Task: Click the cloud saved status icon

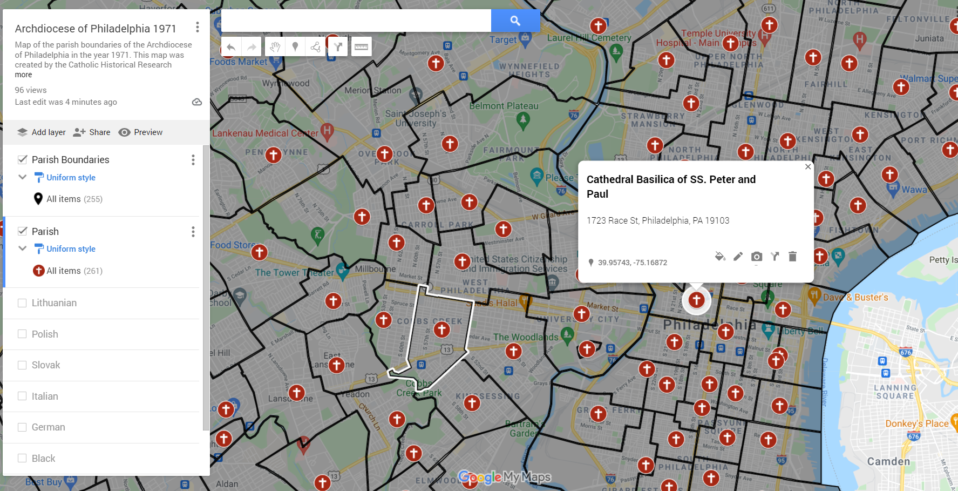Action: click(197, 102)
